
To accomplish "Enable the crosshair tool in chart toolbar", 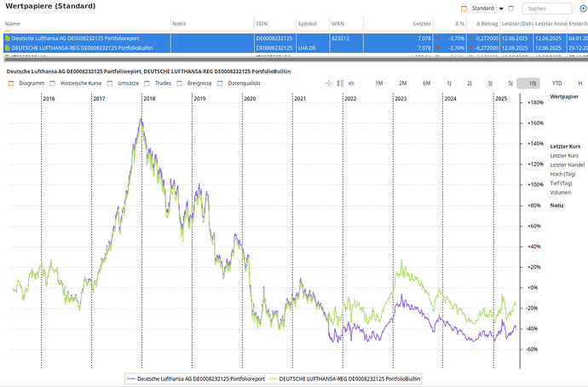I will point(328,84).
